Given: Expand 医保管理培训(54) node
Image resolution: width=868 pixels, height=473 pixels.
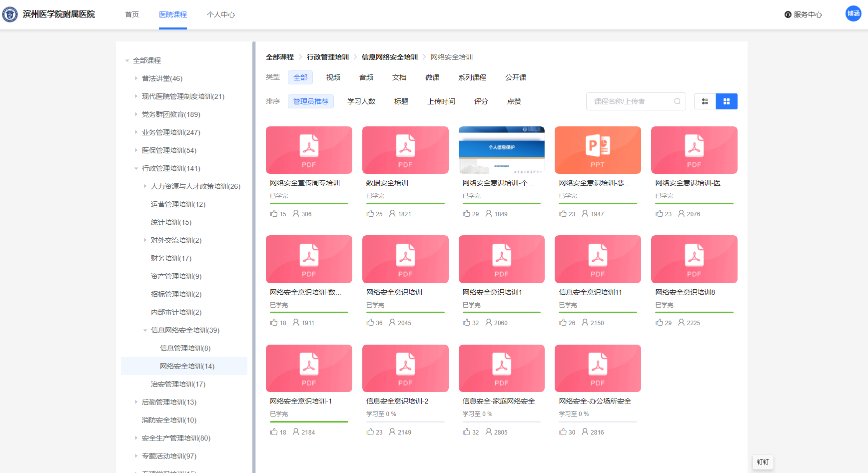Looking at the screenshot, I should (136, 150).
